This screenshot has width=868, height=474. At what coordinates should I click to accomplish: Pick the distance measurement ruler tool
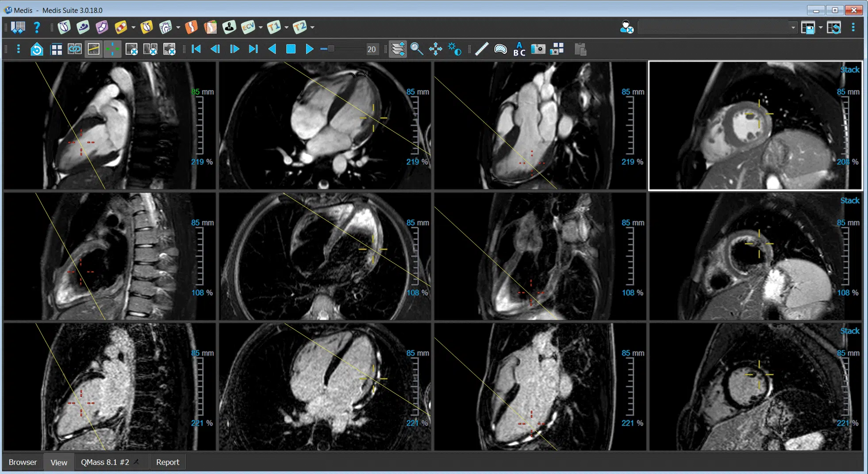(481, 49)
